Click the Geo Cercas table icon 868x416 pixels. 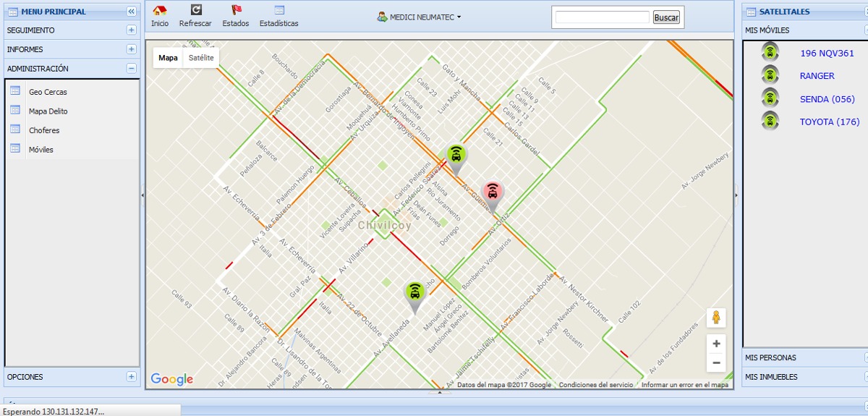(15, 91)
